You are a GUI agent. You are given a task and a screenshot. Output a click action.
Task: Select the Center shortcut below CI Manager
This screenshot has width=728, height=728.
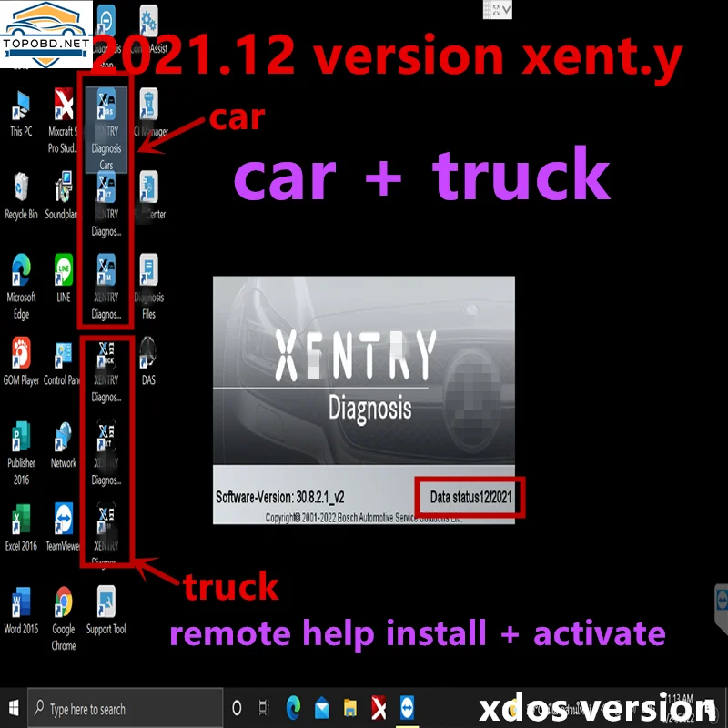[149, 196]
